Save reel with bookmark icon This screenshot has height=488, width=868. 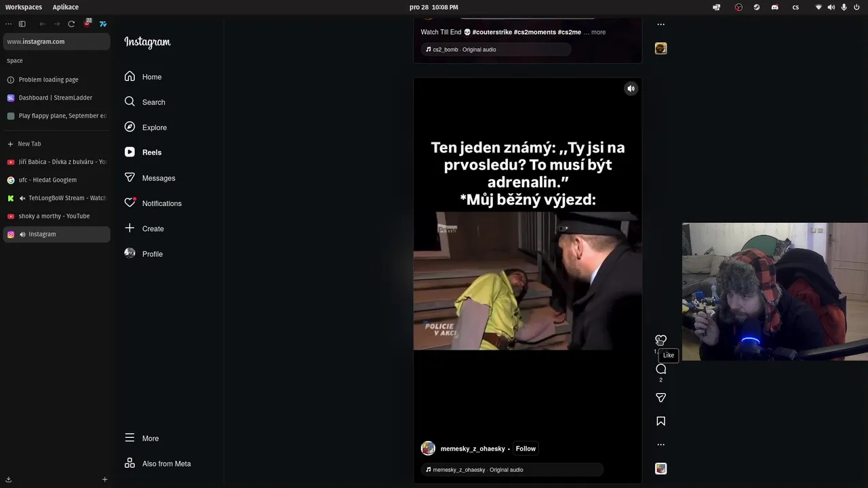pyautogui.click(x=660, y=422)
